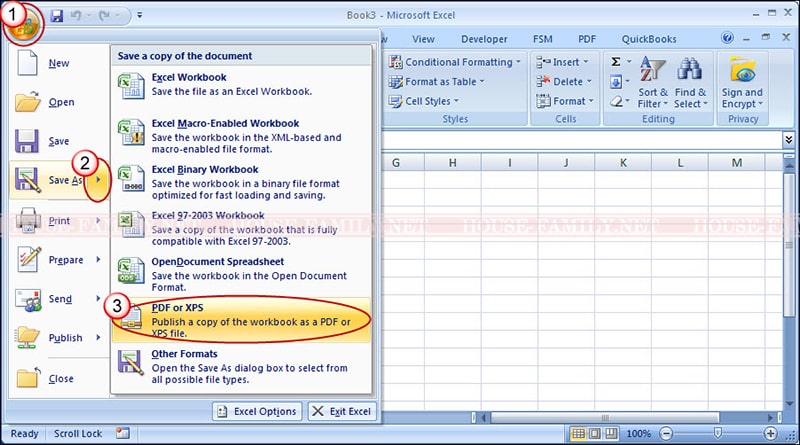Viewport: 800px width, 445px height.
Task: Choose Close in the Office menu
Action: tap(59, 379)
